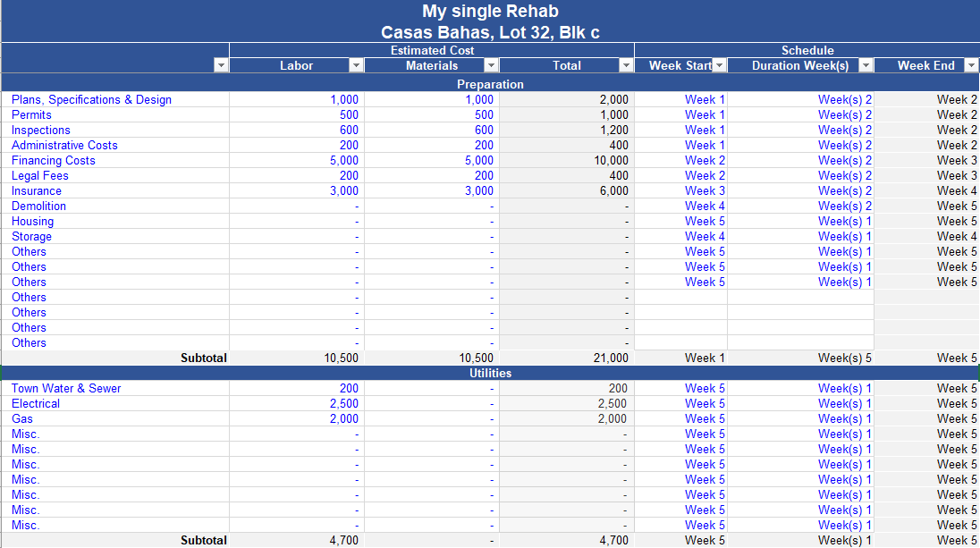Click the Permits row label

31,114
